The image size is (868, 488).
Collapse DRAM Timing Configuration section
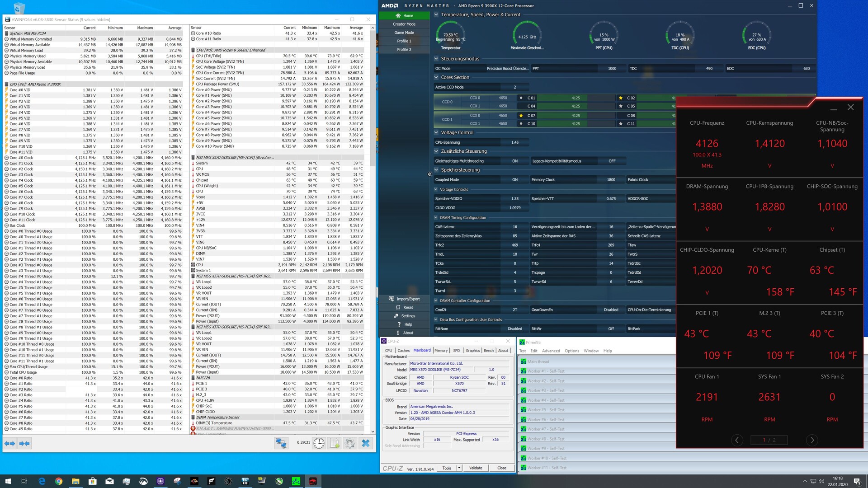click(436, 218)
